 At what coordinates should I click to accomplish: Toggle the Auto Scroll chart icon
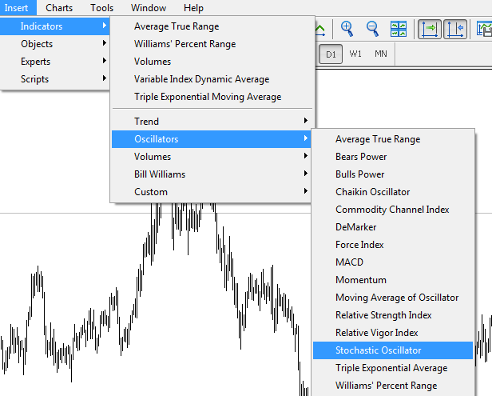click(430, 29)
